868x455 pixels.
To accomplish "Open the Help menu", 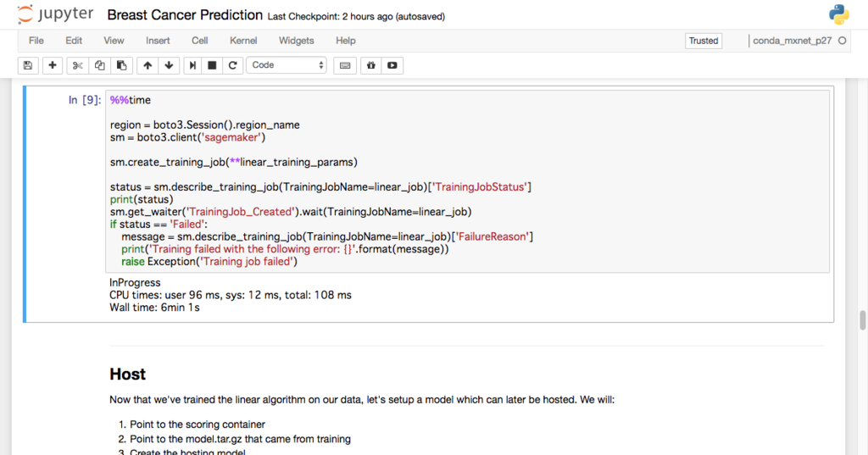I will click(346, 41).
